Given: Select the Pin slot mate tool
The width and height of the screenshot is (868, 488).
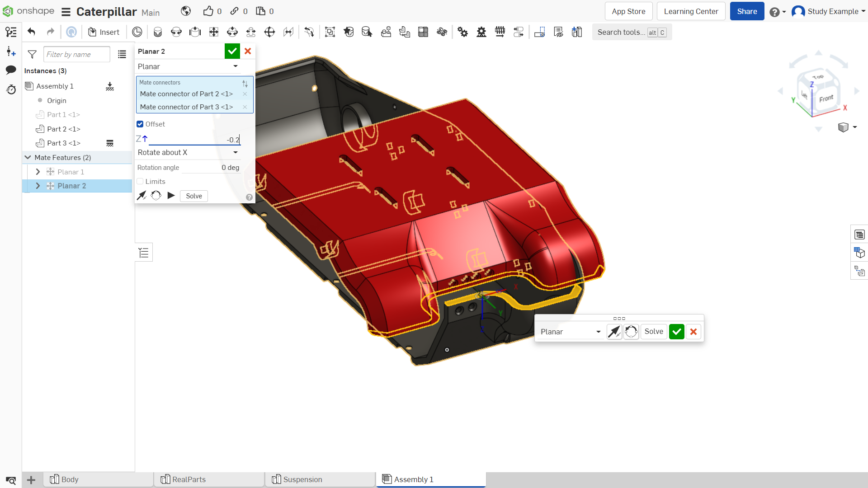Looking at the screenshot, I should pos(251,32).
